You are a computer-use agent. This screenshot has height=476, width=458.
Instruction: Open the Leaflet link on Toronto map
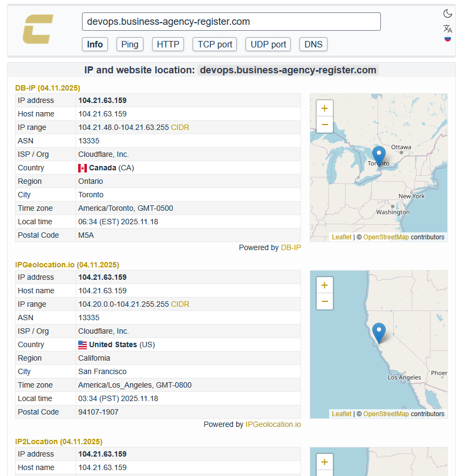(341, 237)
